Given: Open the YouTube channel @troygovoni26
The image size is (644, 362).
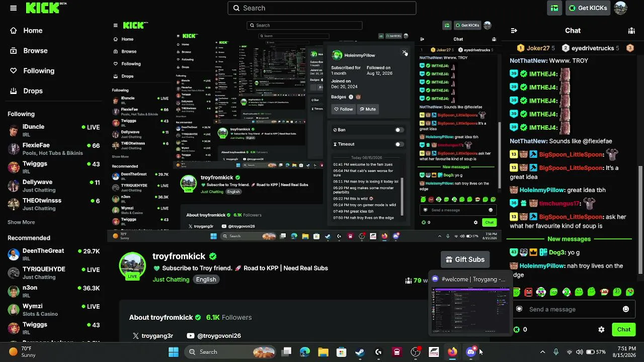Looking at the screenshot, I should (x=214, y=336).
